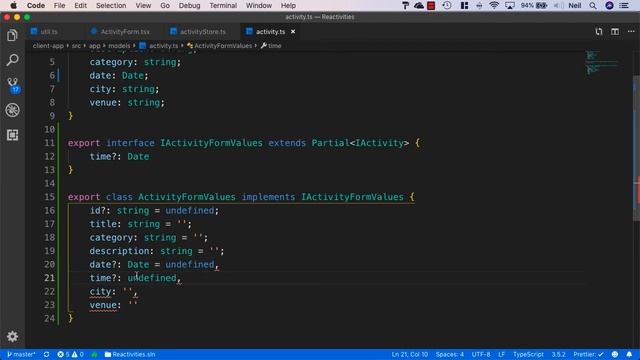Viewport: 640px width, 360px height.
Task: Click the flame icon in status bar
Action: (94, 354)
